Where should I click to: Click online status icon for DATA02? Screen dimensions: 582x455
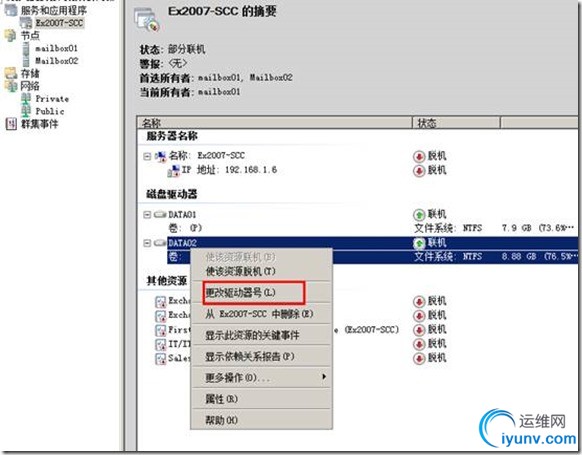click(419, 243)
